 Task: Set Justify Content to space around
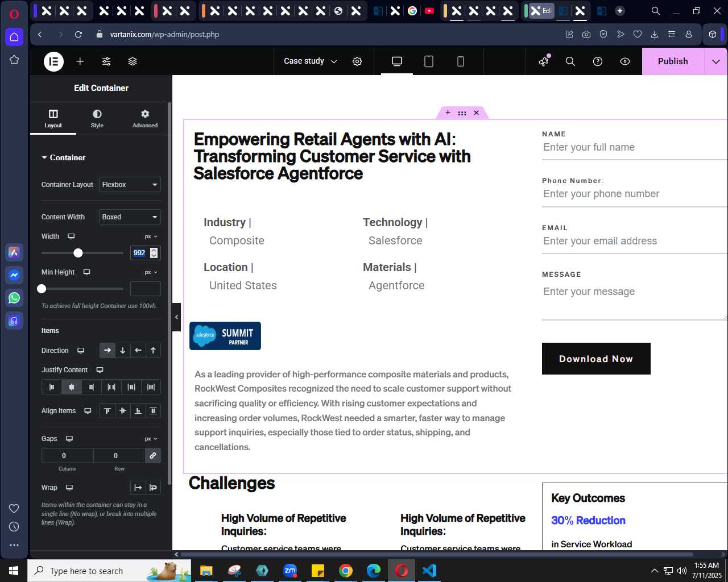(131, 387)
